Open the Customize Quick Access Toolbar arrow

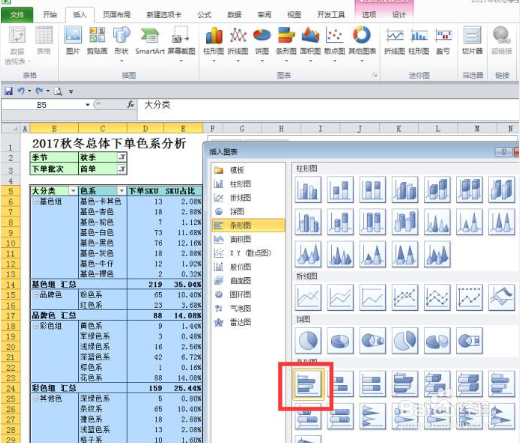71,91
